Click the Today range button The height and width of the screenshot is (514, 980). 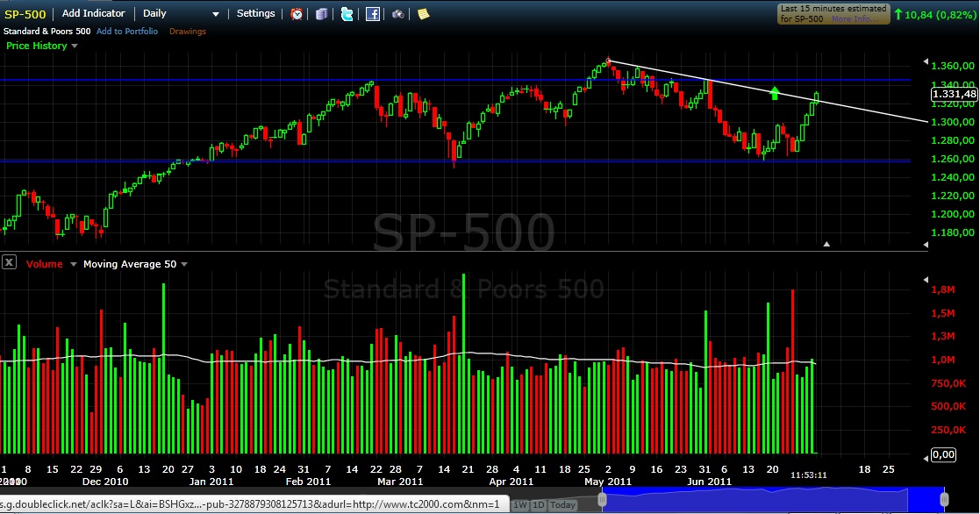pos(562,504)
